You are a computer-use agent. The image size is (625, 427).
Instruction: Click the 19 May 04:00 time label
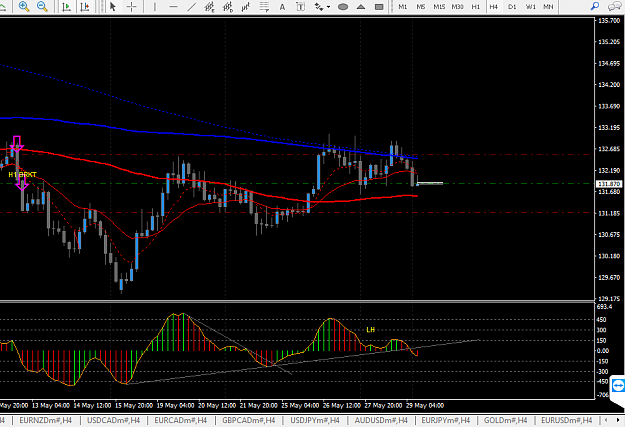[175, 405]
